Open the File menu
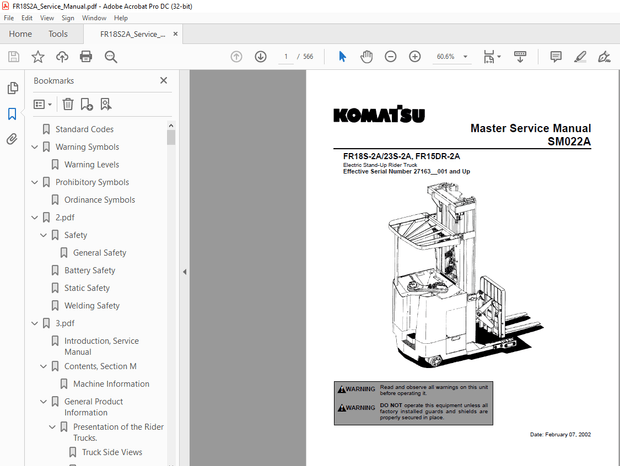 click(x=9, y=18)
